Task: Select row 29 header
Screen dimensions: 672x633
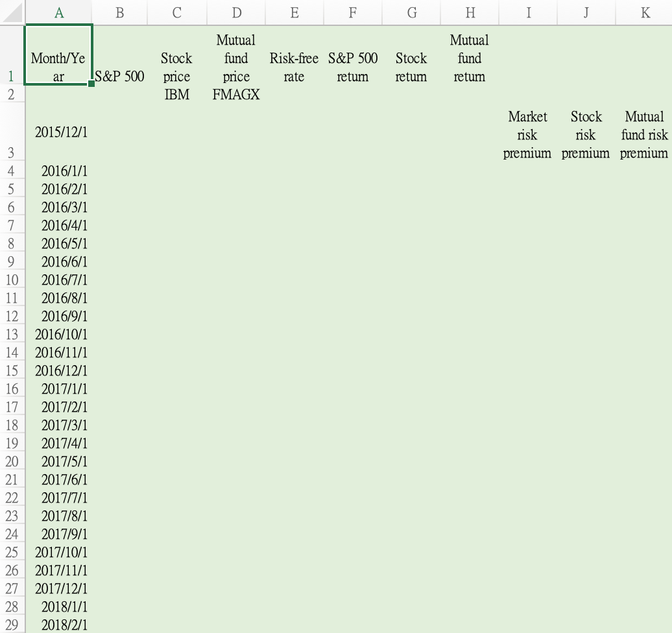Action: tap(12, 625)
